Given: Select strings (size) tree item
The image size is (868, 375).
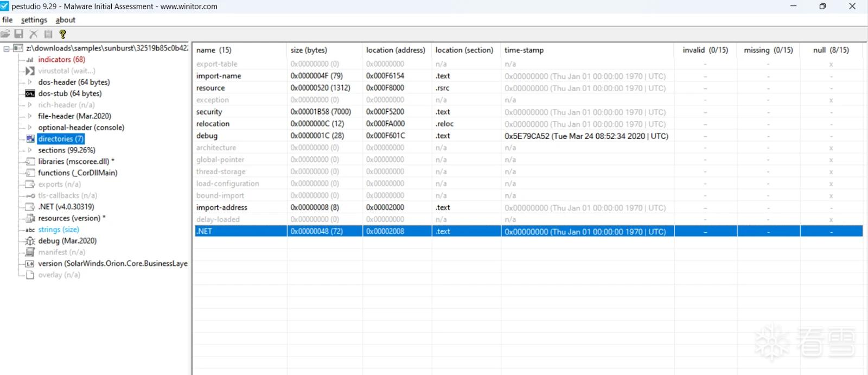Looking at the screenshot, I should click(59, 230).
